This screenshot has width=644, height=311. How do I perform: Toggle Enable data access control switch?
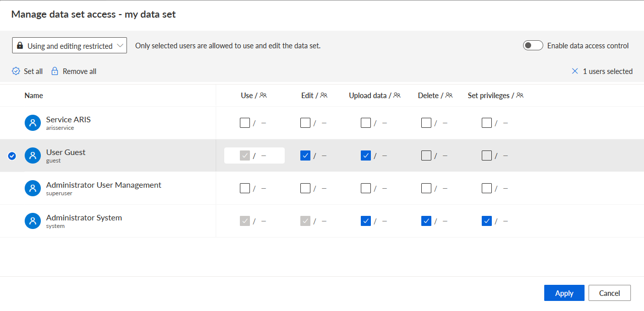coord(533,46)
